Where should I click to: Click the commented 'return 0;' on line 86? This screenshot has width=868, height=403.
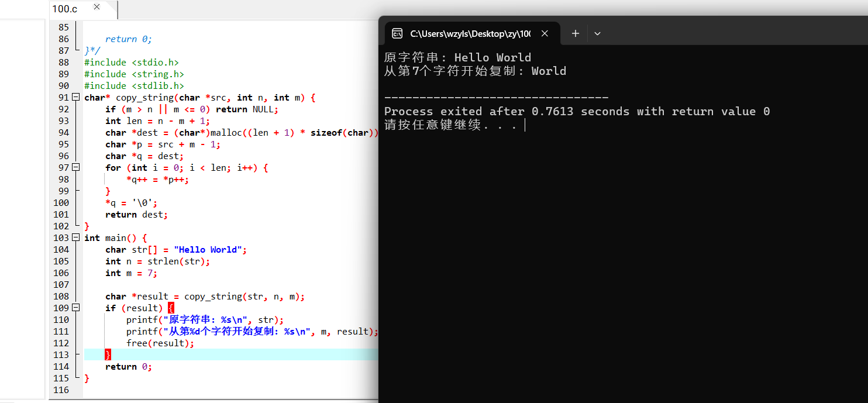(x=129, y=39)
